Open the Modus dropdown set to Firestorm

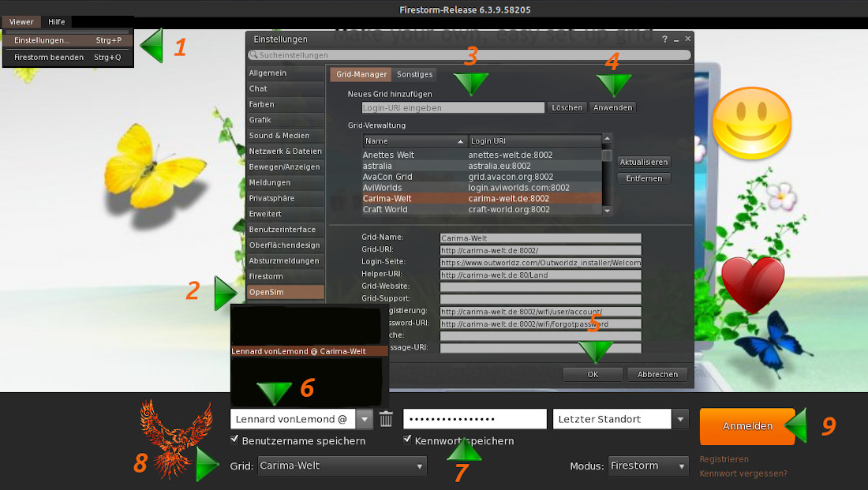click(x=649, y=466)
